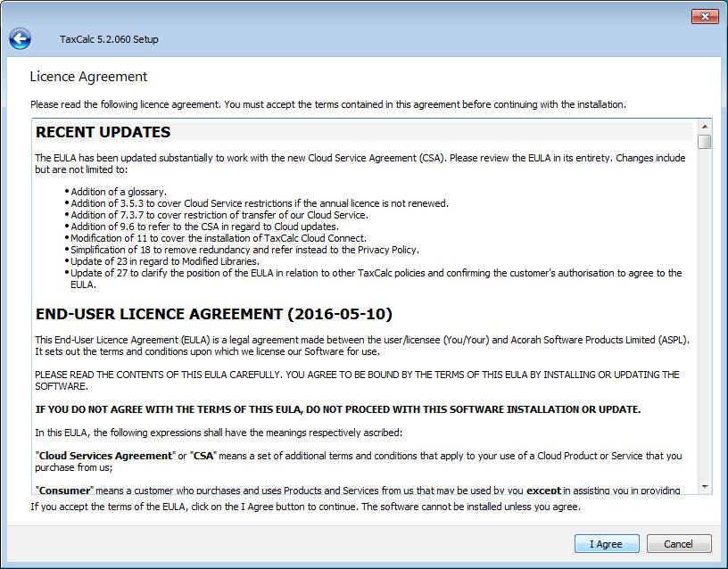Viewport: 728px width, 569px height.
Task: Click the 'Cloud Services Agreement' definition term
Action: [x=105, y=455]
